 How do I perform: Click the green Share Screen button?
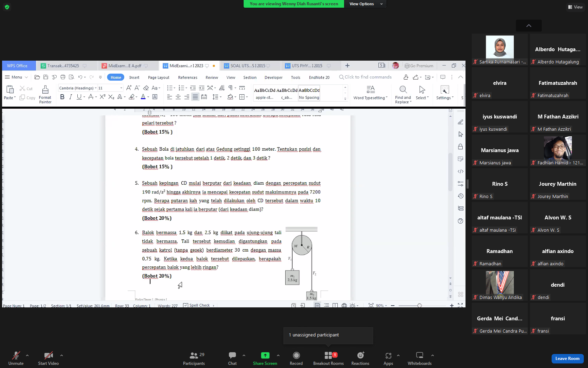[265, 358]
